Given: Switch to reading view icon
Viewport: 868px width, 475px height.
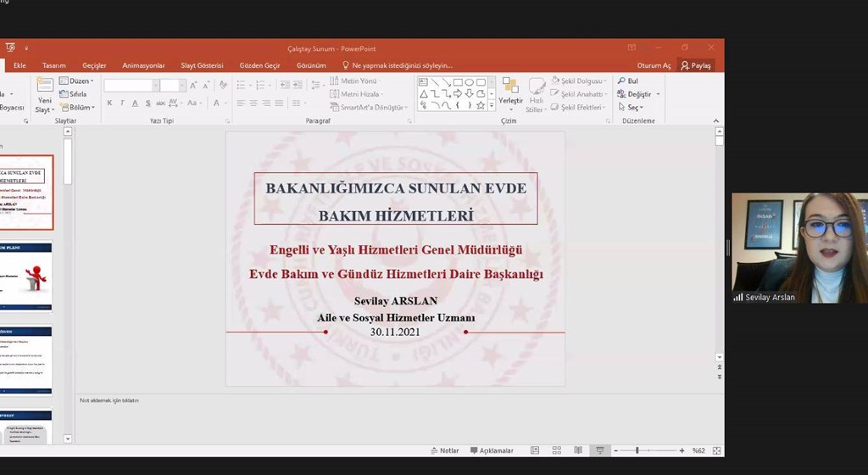Looking at the screenshot, I should 578,450.
